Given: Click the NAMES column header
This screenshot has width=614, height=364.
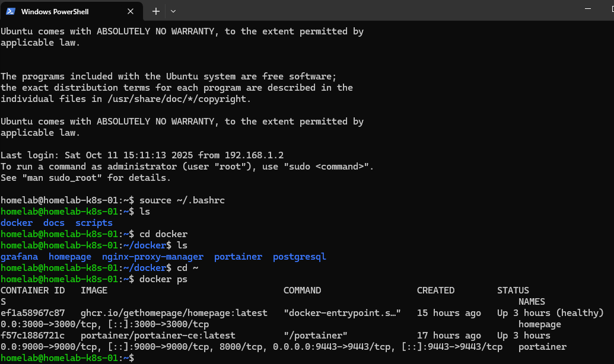Looking at the screenshot, I should (532, 302).
